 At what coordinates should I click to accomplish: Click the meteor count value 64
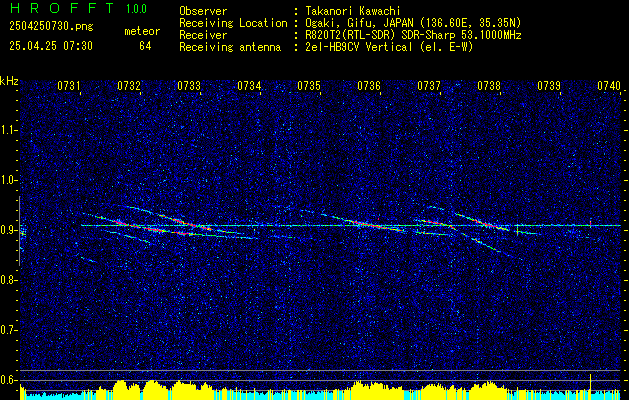point(145,46)
